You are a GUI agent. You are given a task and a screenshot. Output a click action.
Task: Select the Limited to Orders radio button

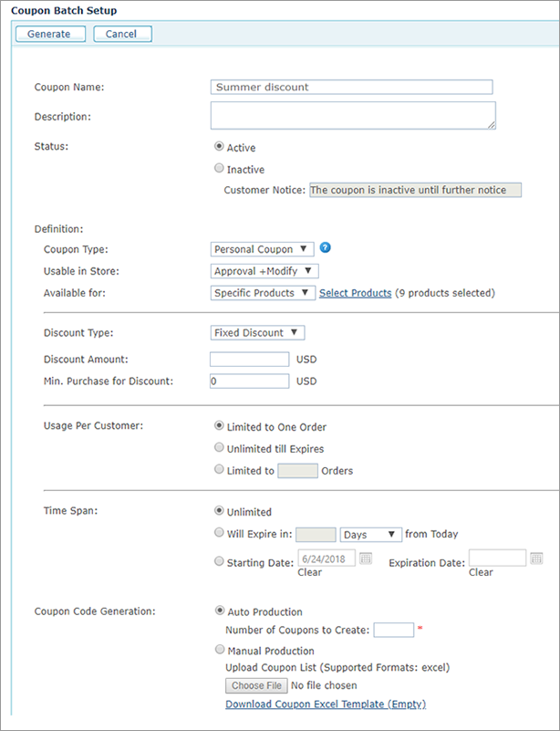pyautogui.click(x=219, y=469)
